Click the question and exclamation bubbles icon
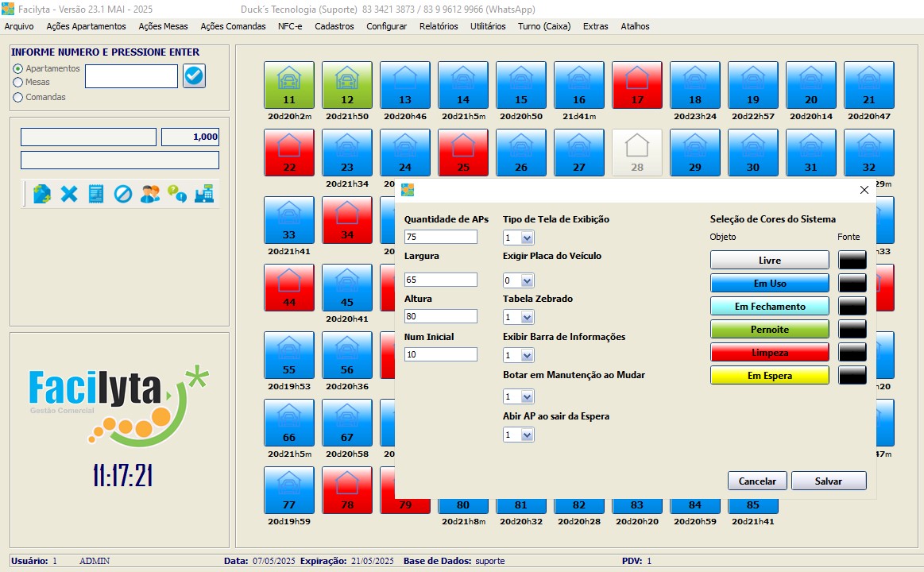Screen dimensions: 924x572 pyautogui.click(x=177, y=194)
